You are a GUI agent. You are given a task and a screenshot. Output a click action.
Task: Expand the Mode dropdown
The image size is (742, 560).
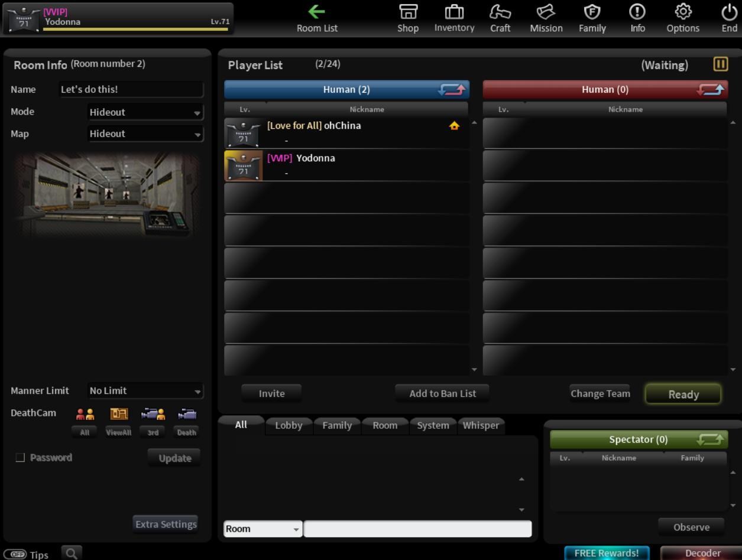tap(145, 112)
